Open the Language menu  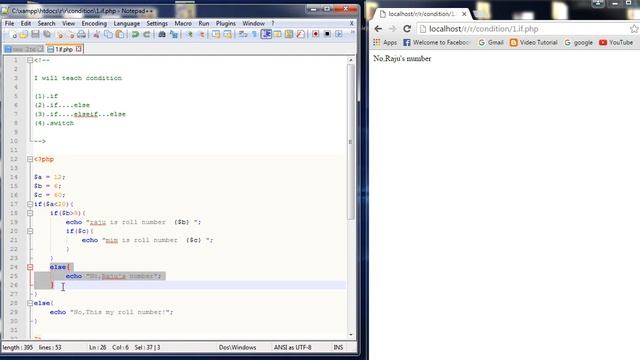[x=127, y=24]
